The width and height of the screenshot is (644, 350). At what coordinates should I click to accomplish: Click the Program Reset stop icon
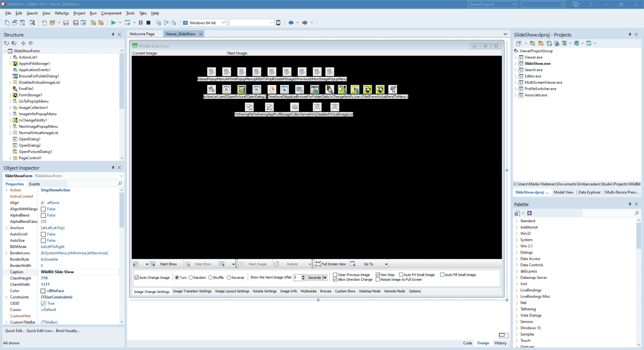click(x=148, y=23)
